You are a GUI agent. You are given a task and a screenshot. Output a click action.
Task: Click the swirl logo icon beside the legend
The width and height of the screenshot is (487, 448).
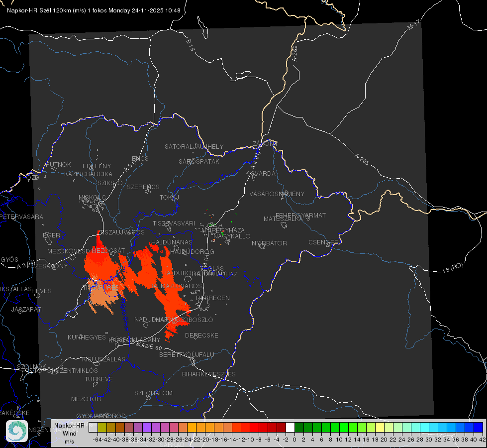[17, 431]
